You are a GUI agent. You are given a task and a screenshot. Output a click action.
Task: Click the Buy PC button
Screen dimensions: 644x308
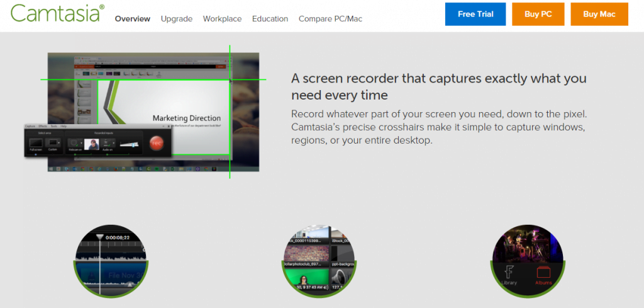point(538,14)
